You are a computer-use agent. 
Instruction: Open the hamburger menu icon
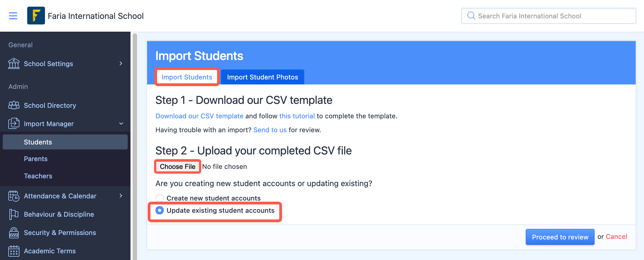pyautogui.click(x=13, y=16)
